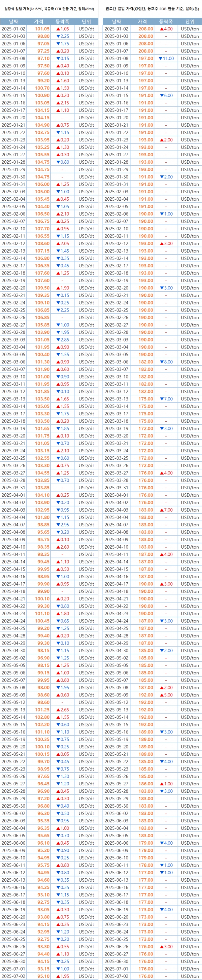Click the 가격 header in the coking coal table
The width and height of the screenshot is (202, 980).
142,22
